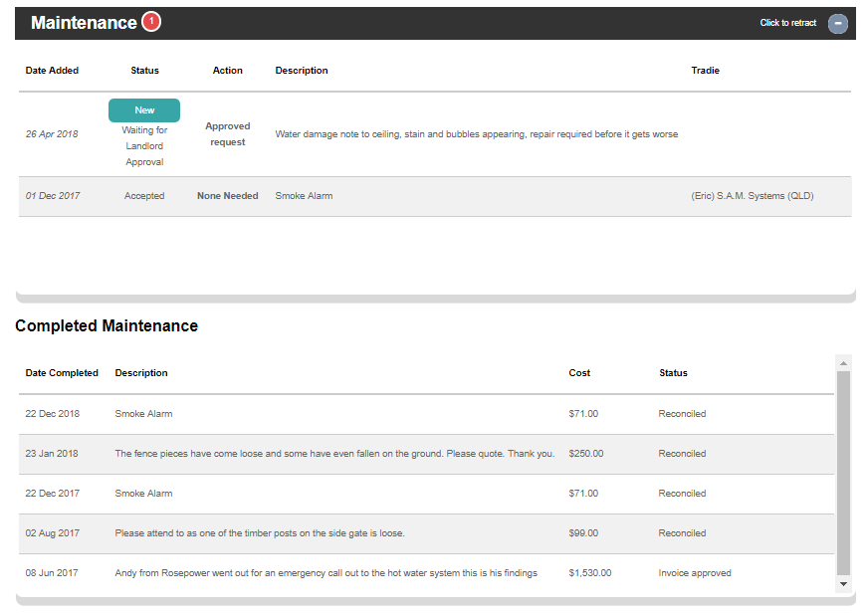Screen dimensions: 868x616
Task: Open the water damage ceiling maintenance request
Action: (x=476, y=134)
